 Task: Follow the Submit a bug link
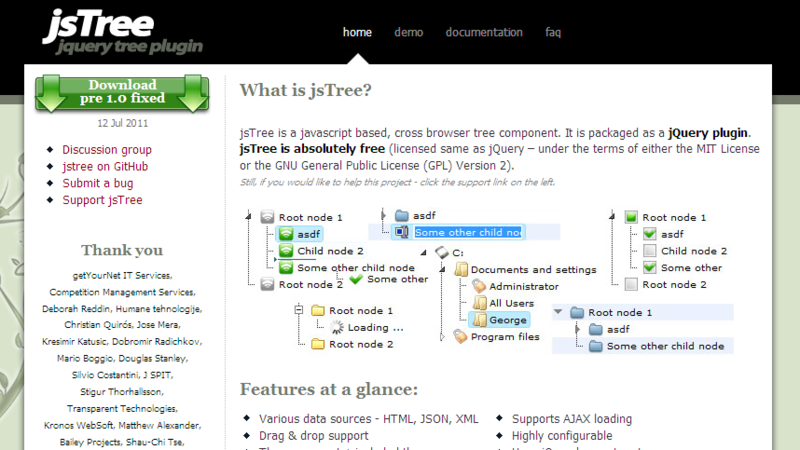98,183
